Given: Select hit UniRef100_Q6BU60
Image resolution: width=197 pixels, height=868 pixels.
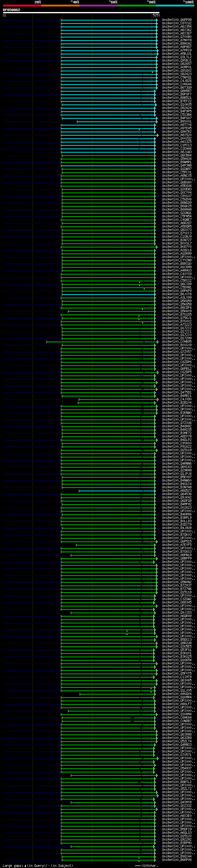Looking at the screenshot, I should 176,183.
